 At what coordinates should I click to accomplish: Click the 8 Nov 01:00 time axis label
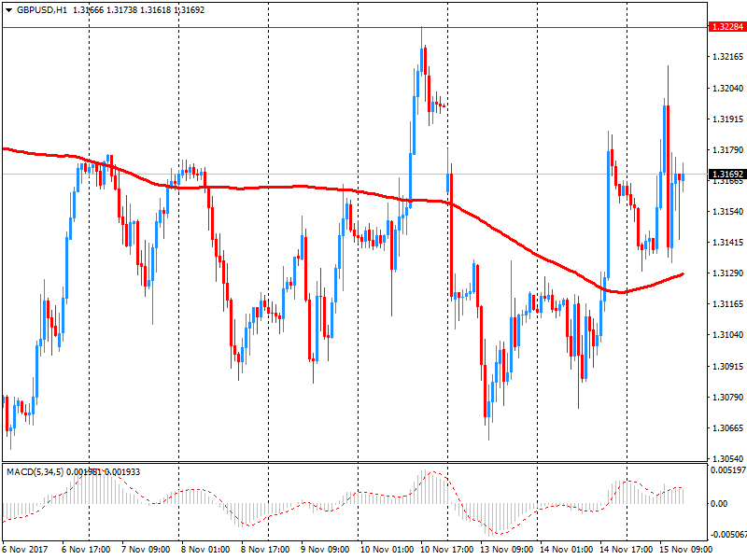pyautogui.click(x=205, y=550)
